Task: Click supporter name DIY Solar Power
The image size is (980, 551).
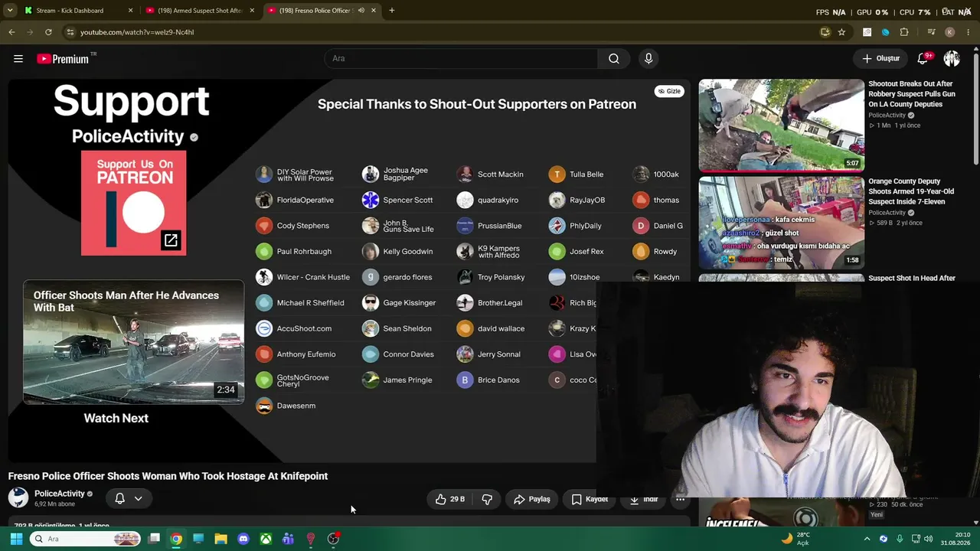Action: click(x=305, y=174)
